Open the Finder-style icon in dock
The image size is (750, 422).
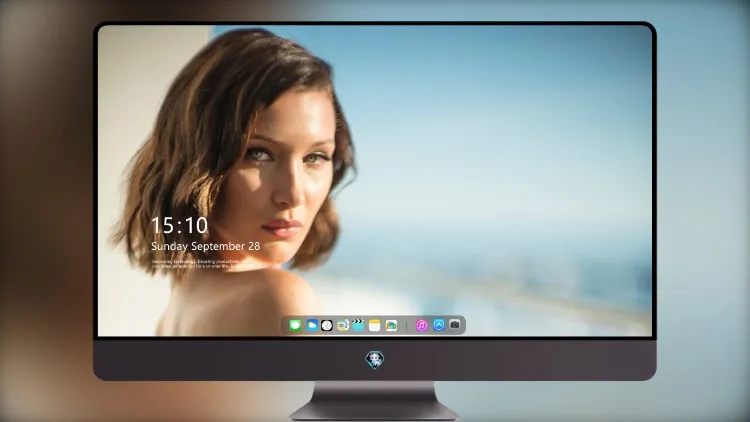[x=342, y=325]
